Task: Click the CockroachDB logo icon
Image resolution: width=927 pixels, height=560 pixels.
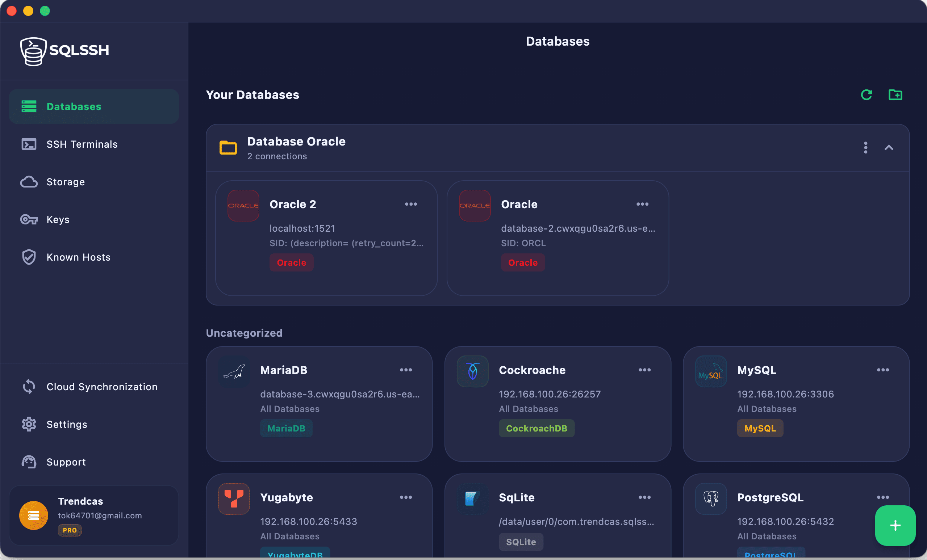Action: 472,371
